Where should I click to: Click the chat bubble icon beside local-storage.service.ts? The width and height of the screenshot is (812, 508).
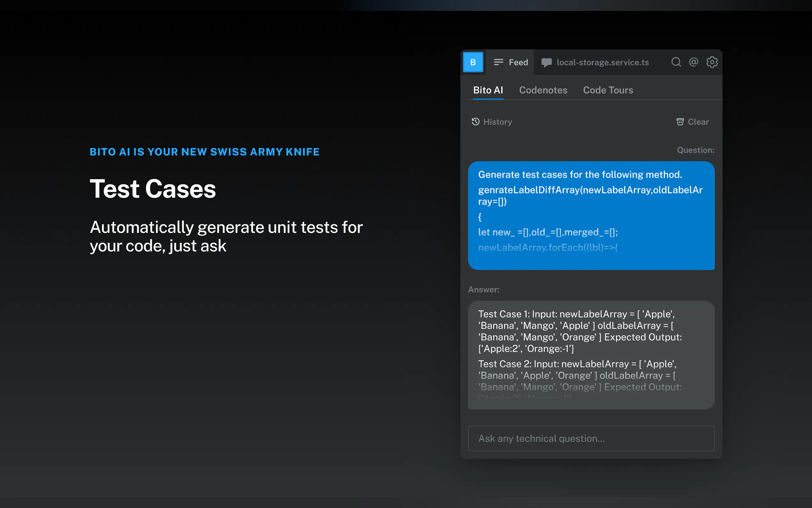tap(546, 62)
